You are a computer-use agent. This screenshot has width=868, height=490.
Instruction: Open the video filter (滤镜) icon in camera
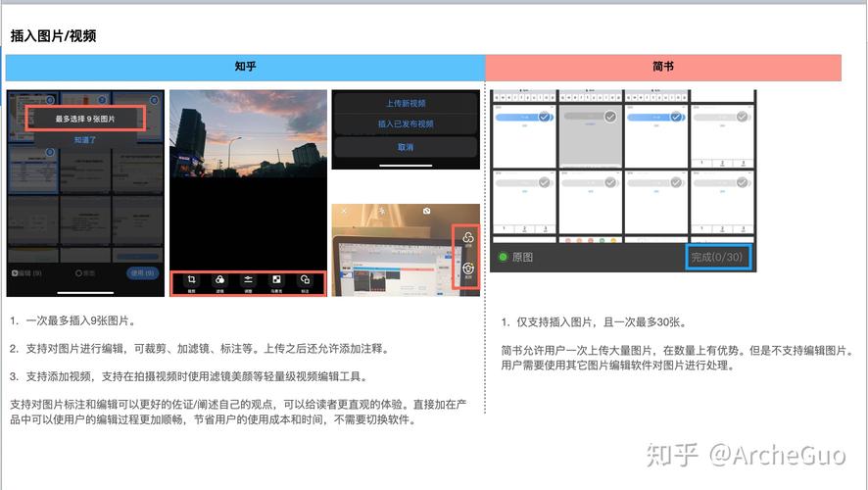(467, 239)
